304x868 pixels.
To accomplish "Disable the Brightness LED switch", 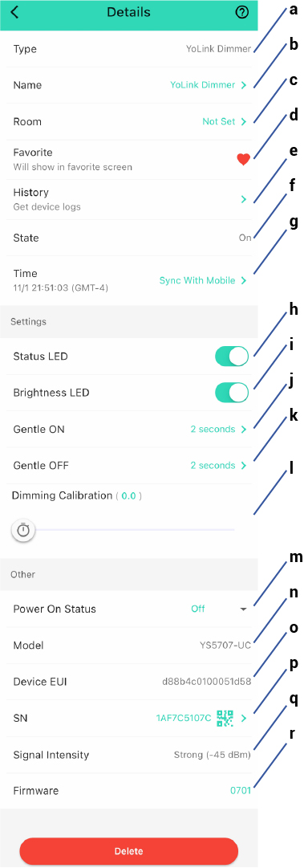I will [x=232, y=393].
